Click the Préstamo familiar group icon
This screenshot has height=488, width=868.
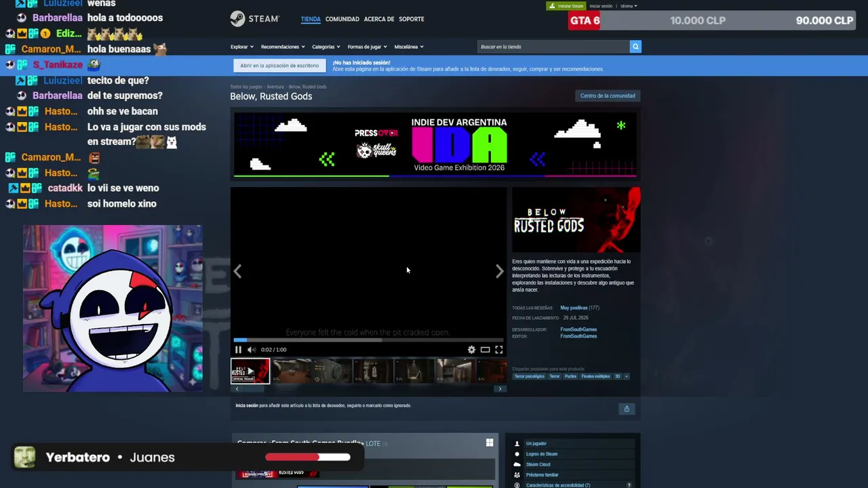[x=517, y=474]
